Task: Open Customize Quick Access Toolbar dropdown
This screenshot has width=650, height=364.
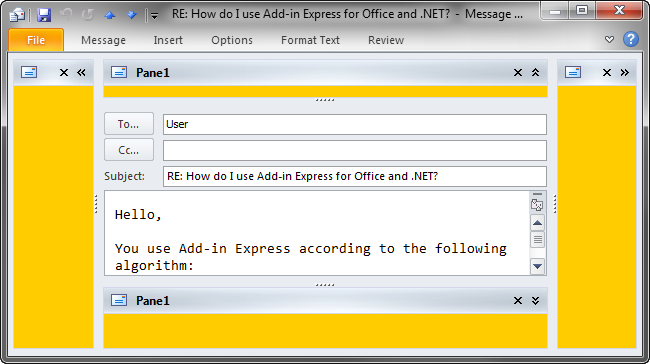Action: [154, 16]
